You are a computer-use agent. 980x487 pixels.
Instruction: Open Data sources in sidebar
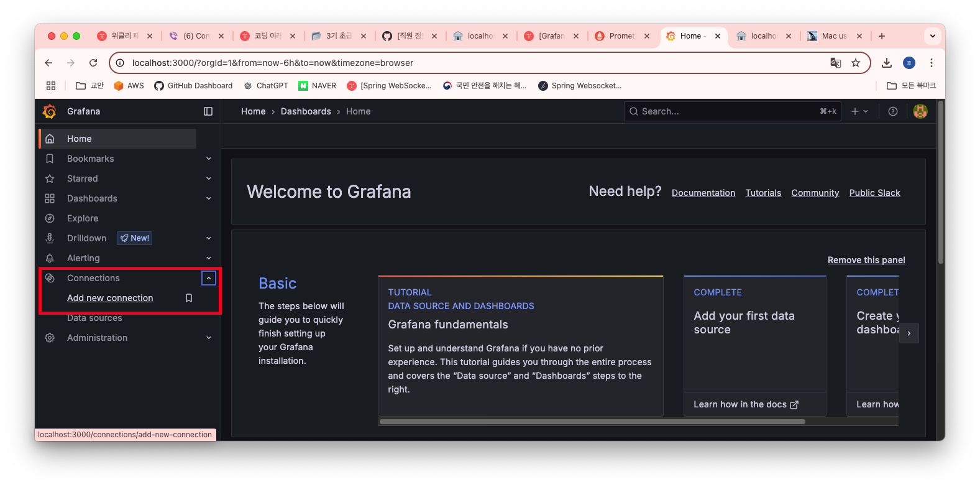[x=94, y=318]
